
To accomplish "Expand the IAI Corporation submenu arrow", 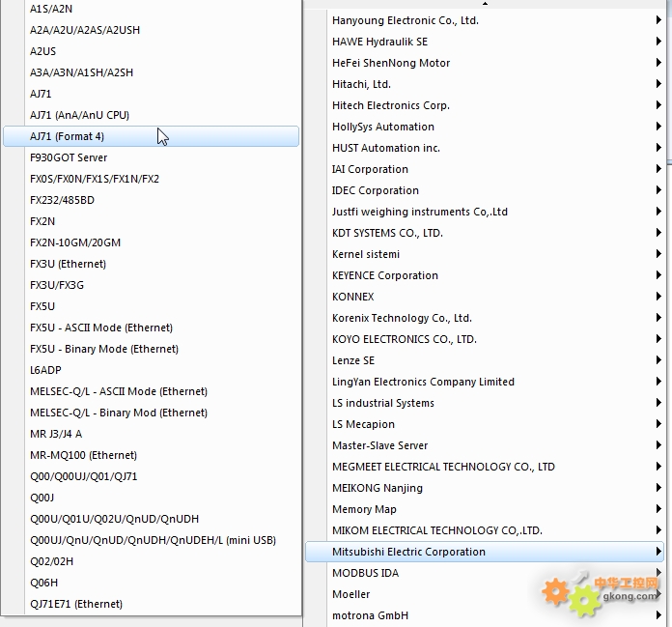I will click(x=658, y=169).
